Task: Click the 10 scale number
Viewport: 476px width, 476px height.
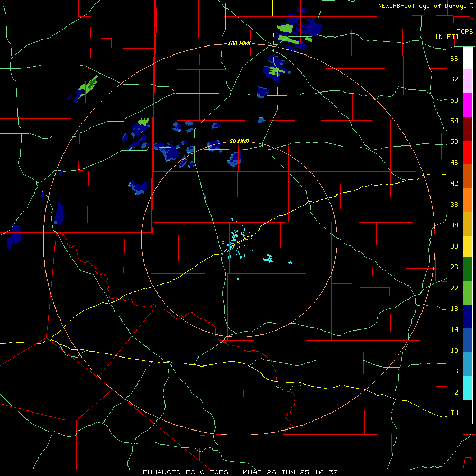Action: (x=454, y=351)
